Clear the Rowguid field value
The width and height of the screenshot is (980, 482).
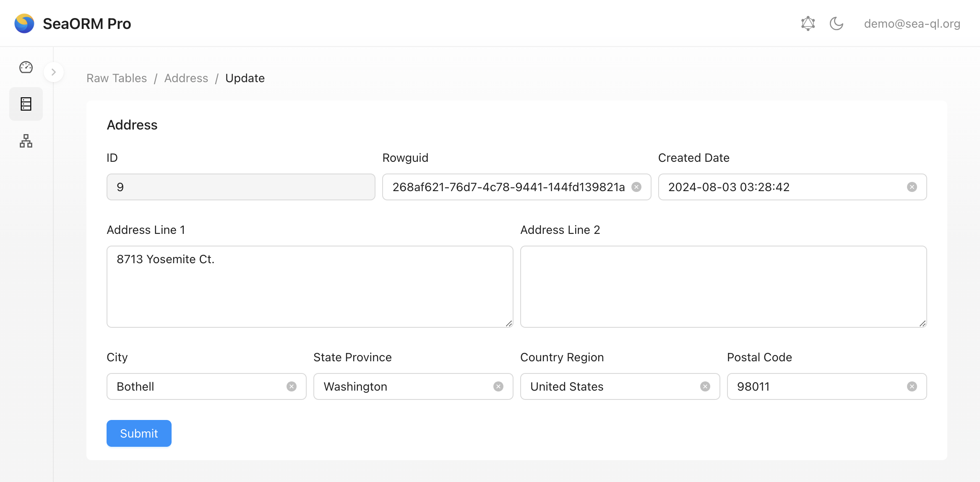(636, 187)
